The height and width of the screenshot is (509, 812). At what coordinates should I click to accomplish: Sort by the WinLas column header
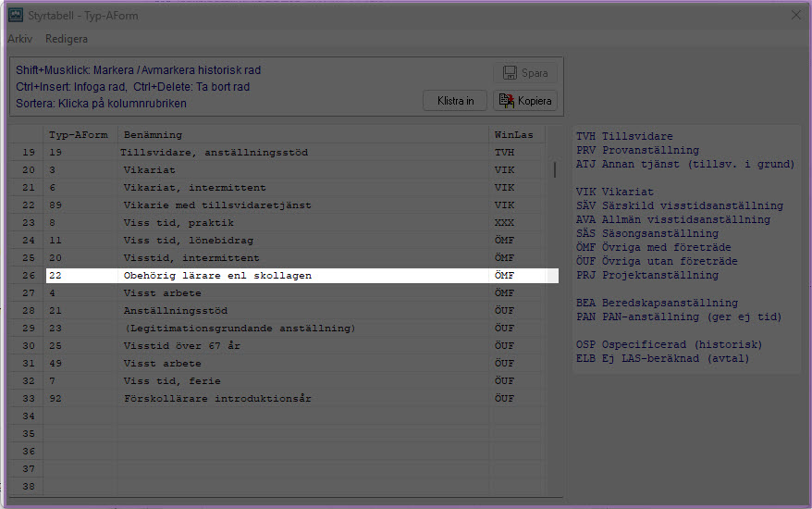[513, 135]
